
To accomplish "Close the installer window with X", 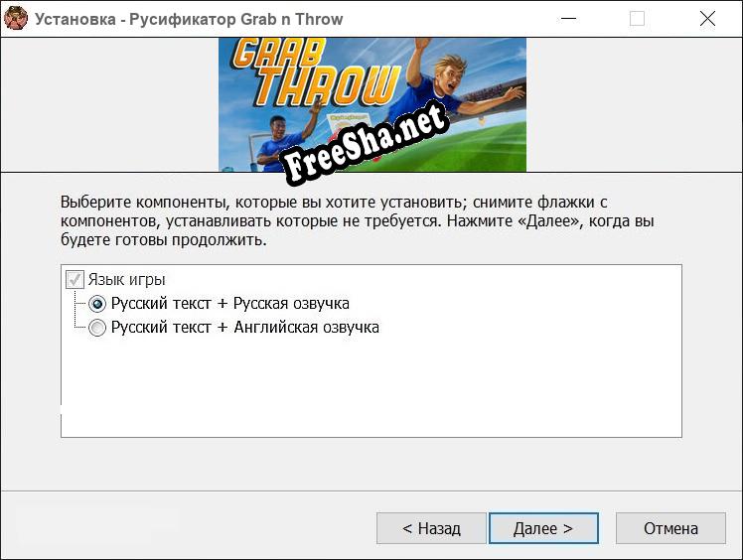I will [707, 19].
